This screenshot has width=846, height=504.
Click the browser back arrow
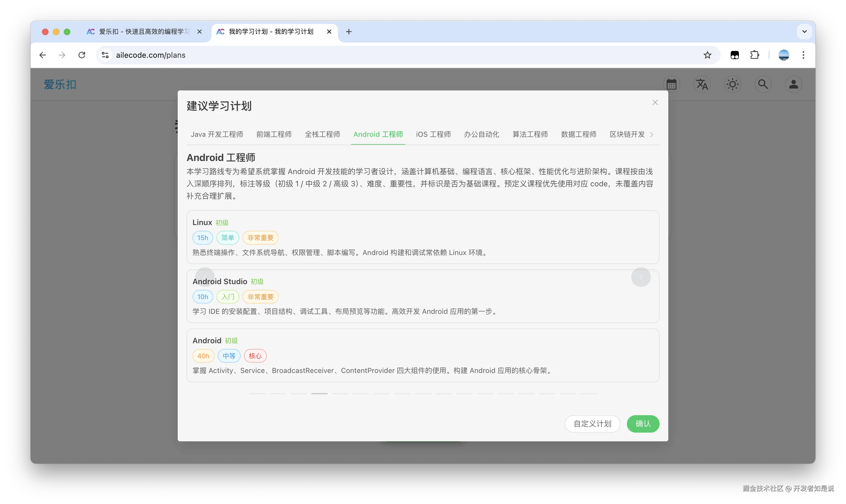pyautogui.click(x=43, y=55)
